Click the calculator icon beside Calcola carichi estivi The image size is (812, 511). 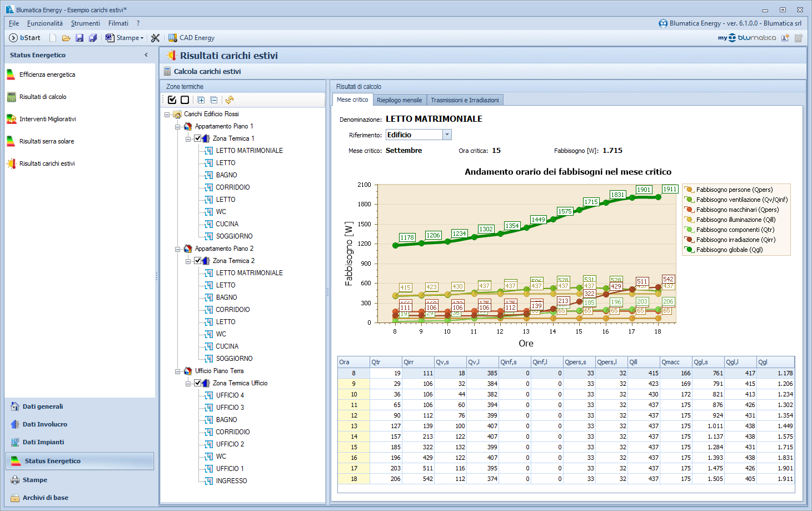[x=167, y=71]
